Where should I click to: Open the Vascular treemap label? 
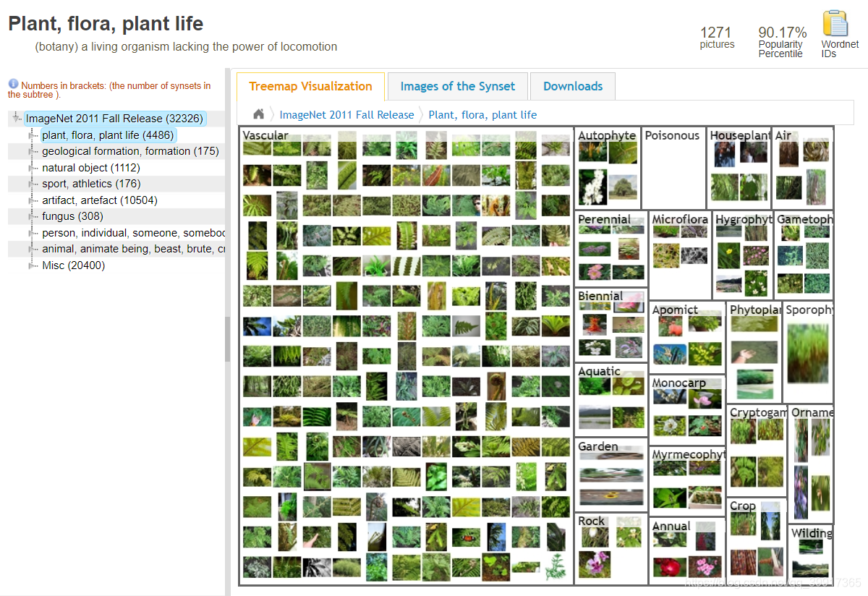click(265, 135)
